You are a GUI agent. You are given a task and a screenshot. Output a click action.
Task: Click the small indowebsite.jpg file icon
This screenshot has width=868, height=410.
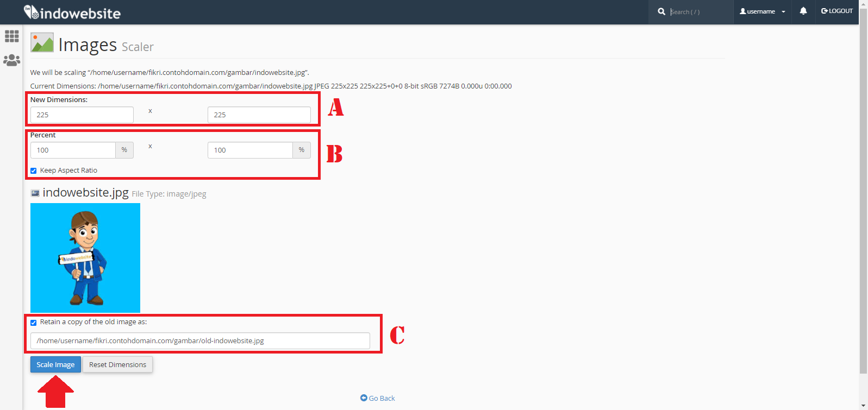tap(35, 193)
